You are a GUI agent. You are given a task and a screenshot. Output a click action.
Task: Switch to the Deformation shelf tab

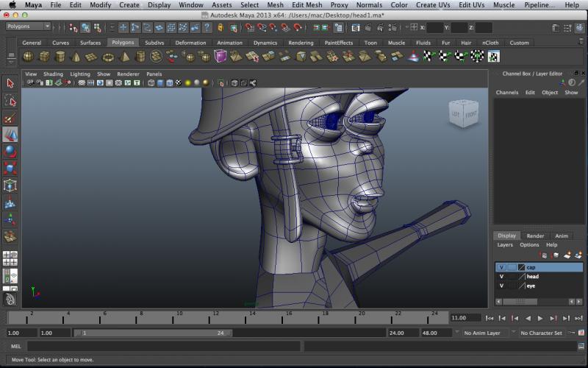point(190,43)
